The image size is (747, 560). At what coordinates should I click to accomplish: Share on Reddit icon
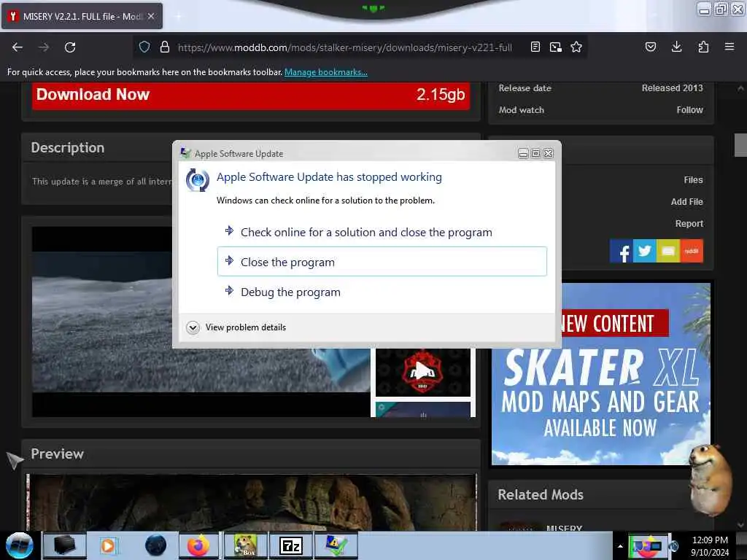(x=692, y=251)
